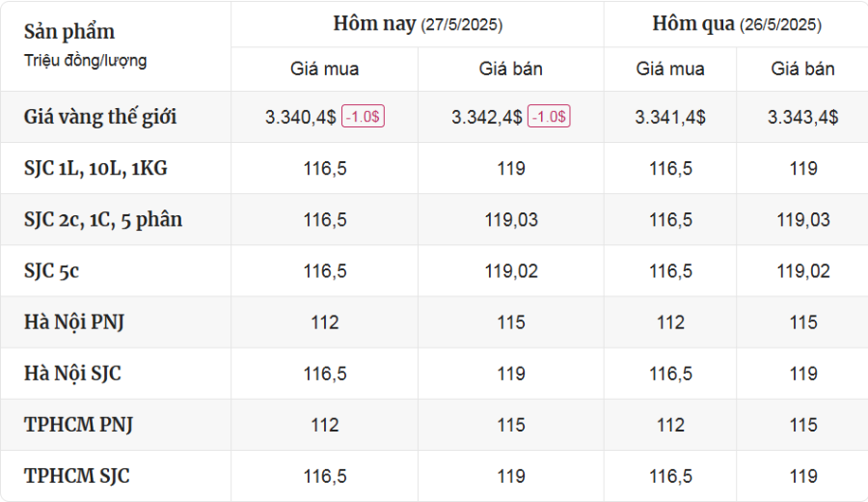Click "Giá mua" header under Hôm nay
Image resolution: width=868 pixels, height=502 pixels.
[324, 70]
